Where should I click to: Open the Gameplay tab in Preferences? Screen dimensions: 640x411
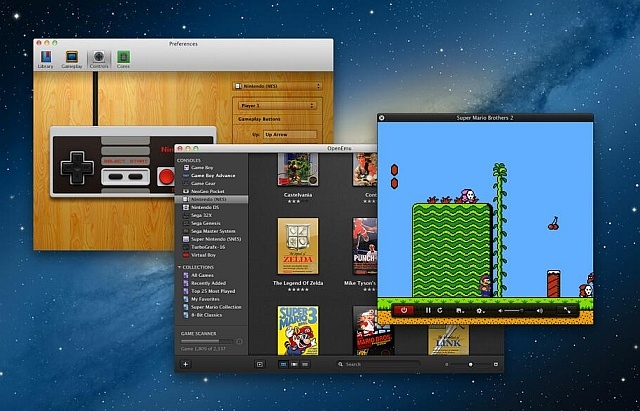click(72, 60)
